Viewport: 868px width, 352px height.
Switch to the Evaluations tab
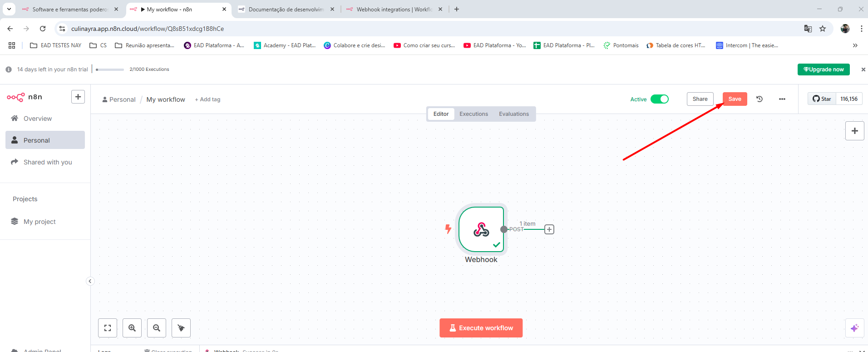click(514, 114)
